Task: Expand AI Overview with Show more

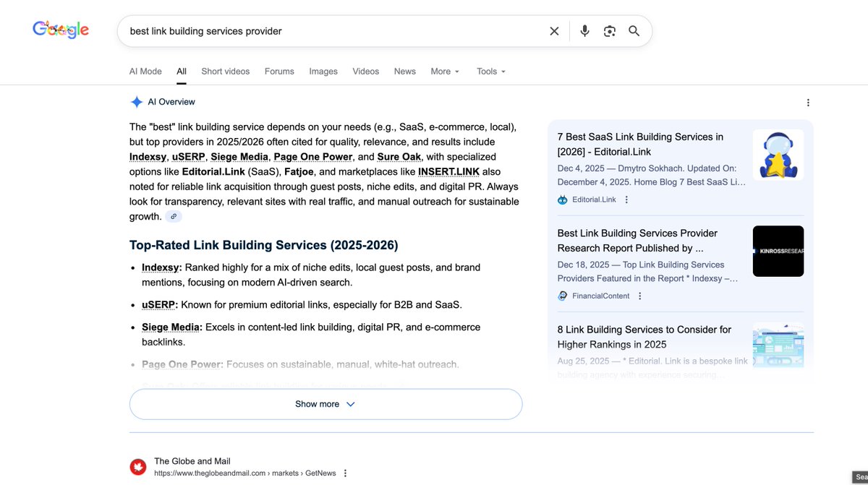Action: (325, 404)
